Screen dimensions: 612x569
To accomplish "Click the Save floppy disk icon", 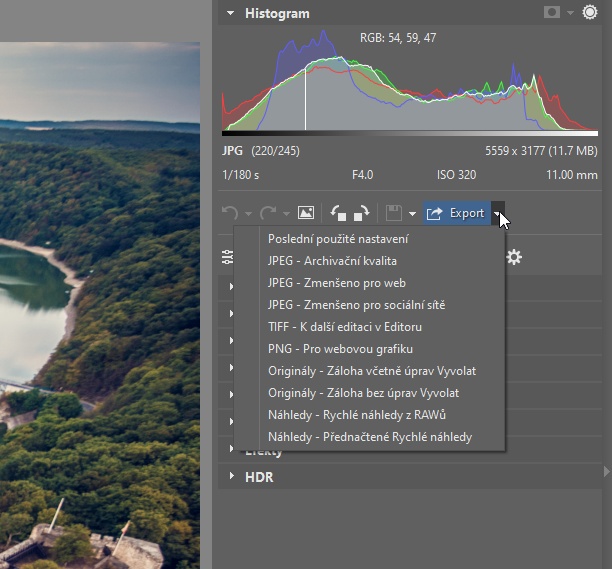I will tap(394, 213).
